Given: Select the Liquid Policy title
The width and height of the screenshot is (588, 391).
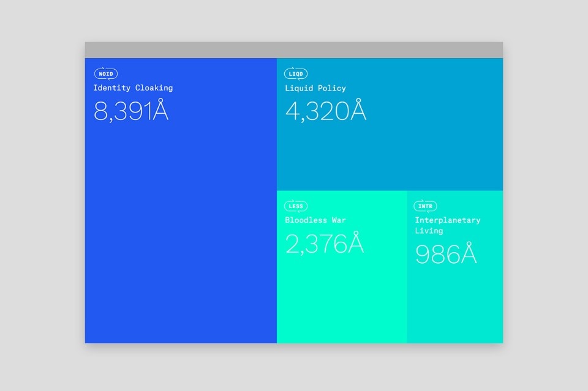Looking at the screenshot, I should click(315, 88).
